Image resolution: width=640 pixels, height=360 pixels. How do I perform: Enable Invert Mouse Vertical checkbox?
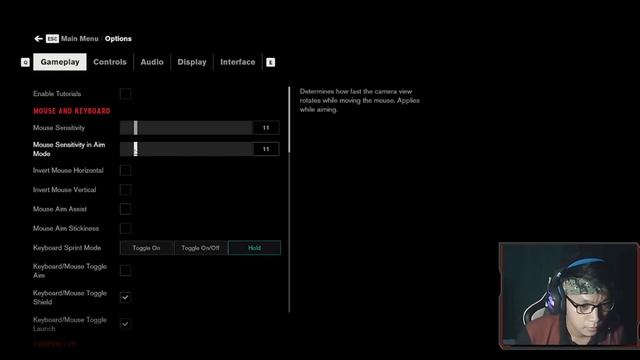[126, 189]
